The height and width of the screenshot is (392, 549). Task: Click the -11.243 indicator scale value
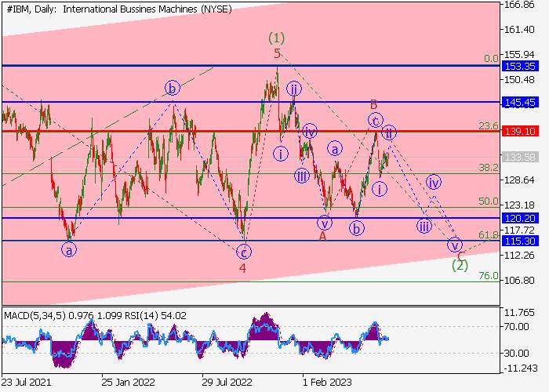point(521,368)
